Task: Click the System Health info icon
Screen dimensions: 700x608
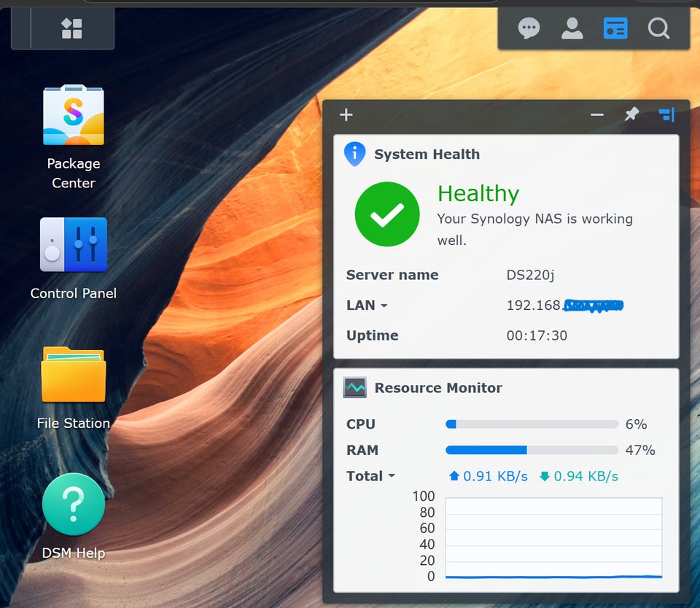Action: point(355,154)
